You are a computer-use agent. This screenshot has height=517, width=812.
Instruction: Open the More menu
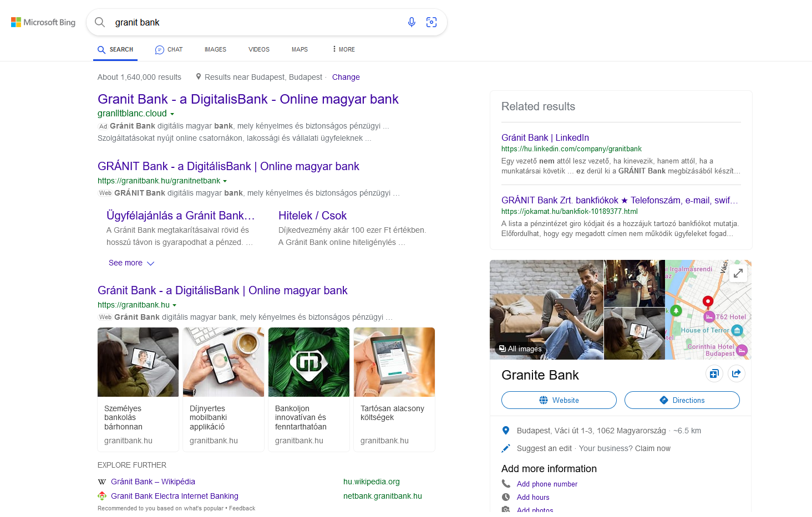[x=343, y=49]
